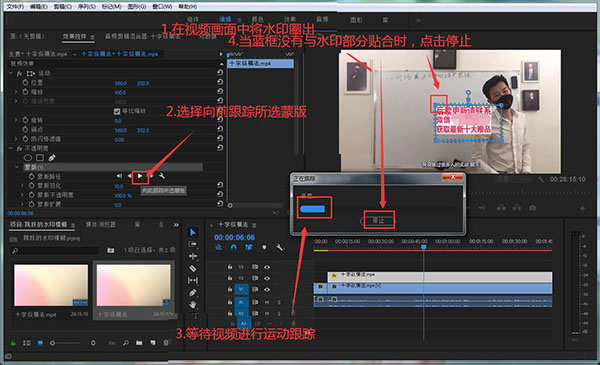Create an ellipse mask under Opacity
Image resolution: width=600 pixels, height=365 pixels.
pyautogui.click(x=28, y=158)
